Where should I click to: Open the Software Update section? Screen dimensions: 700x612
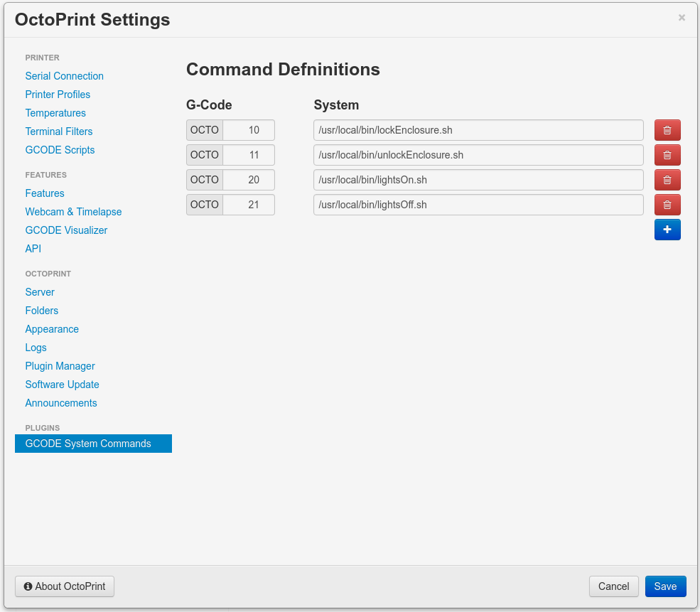(62, 385)
